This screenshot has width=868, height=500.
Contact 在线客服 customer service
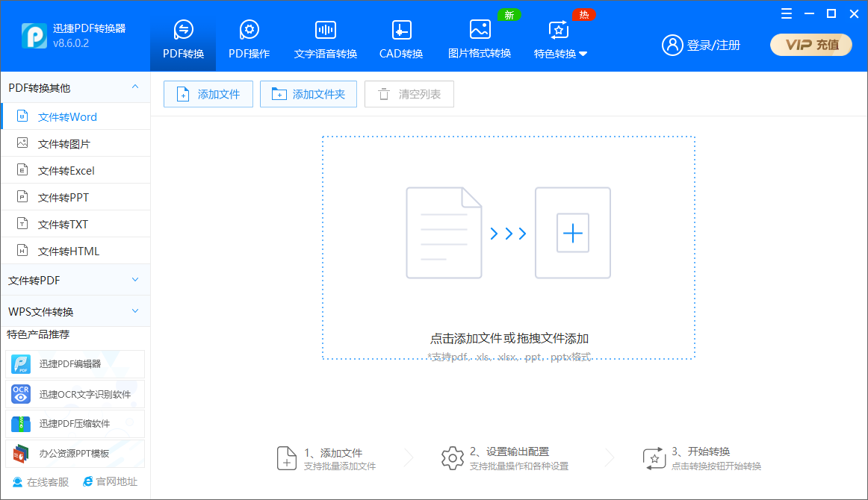click(37, 481)
